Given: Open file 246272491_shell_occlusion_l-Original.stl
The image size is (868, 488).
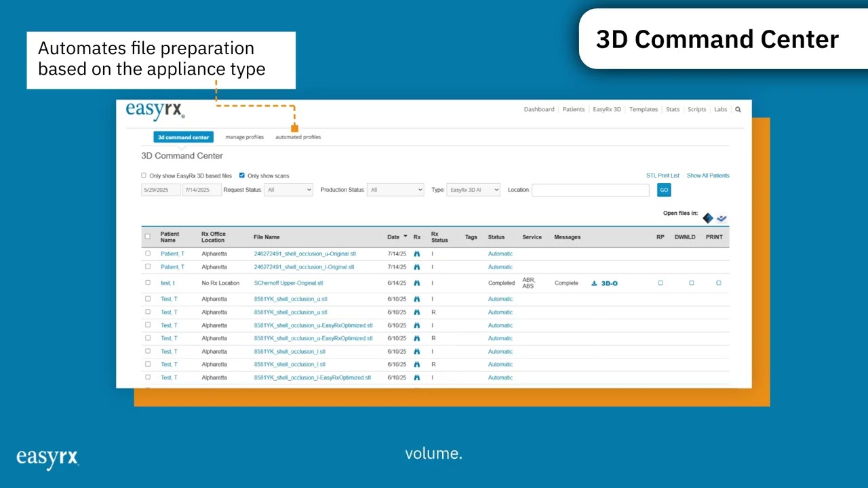Looking at the screenshot, I should 304,267.
